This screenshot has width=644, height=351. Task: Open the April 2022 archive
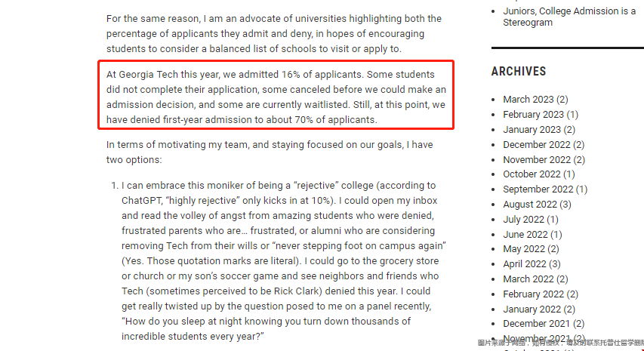tap(523, 264)
